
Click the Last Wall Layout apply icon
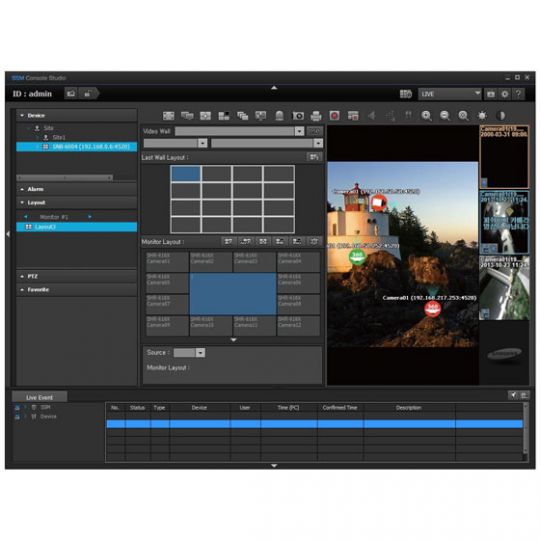coord(314,157)
